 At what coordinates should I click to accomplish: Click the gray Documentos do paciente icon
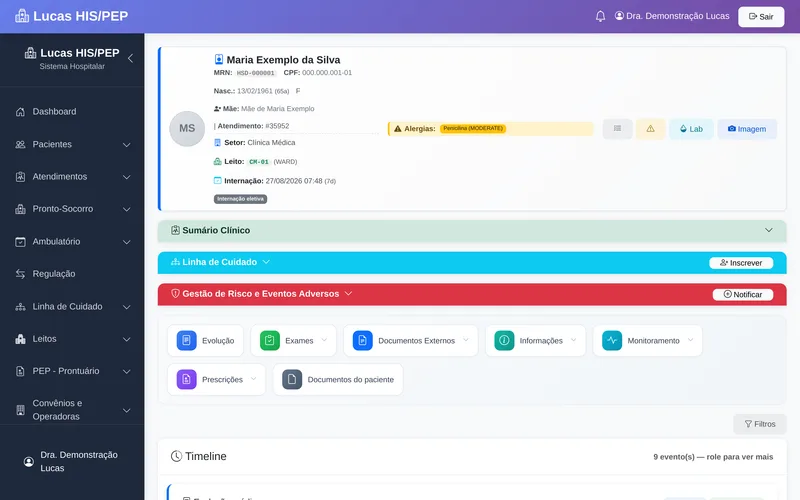[292, 379]
